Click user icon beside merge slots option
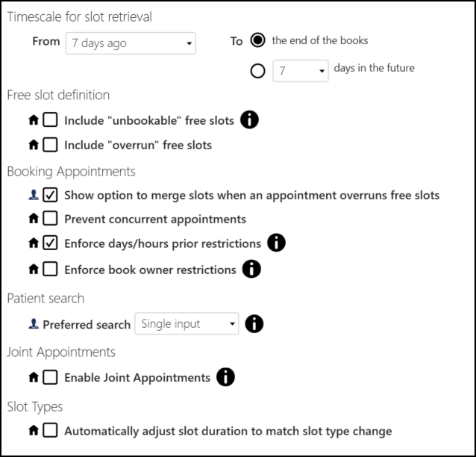Viewport: 476px width, 457px height. [x=33, y=195]
